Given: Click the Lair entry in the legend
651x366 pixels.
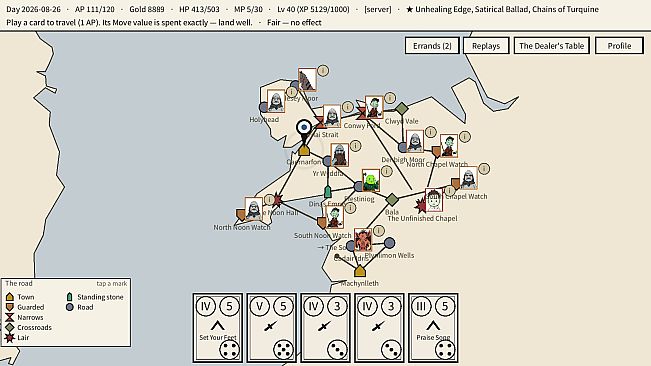Looking at the screenshot, I should [17, 338].
